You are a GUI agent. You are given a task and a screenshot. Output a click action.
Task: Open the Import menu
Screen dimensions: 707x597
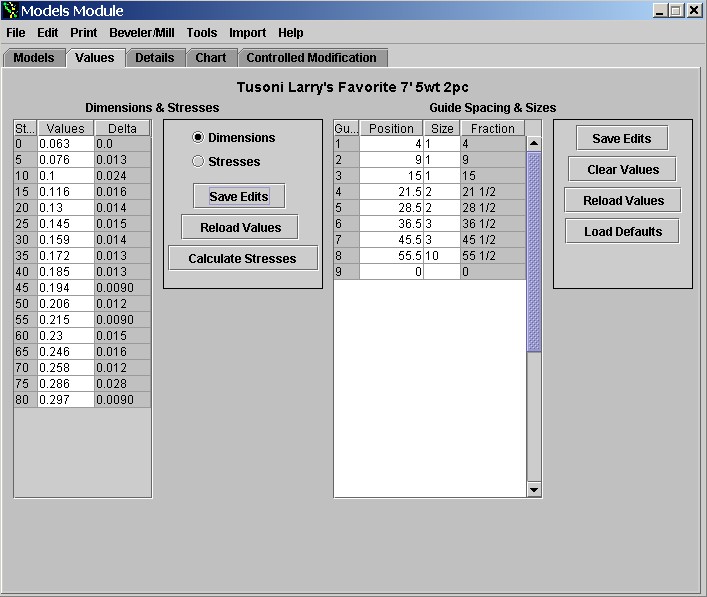tap(247, 33)
